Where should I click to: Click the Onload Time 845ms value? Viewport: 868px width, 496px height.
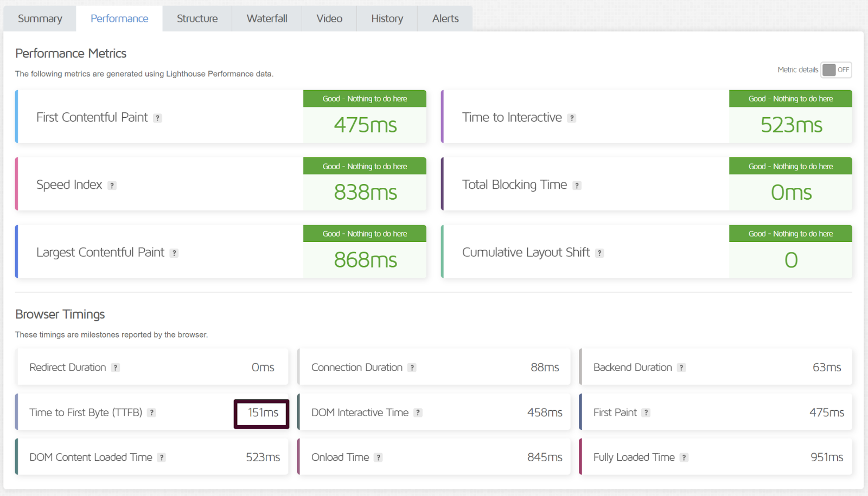pos(545,457)
